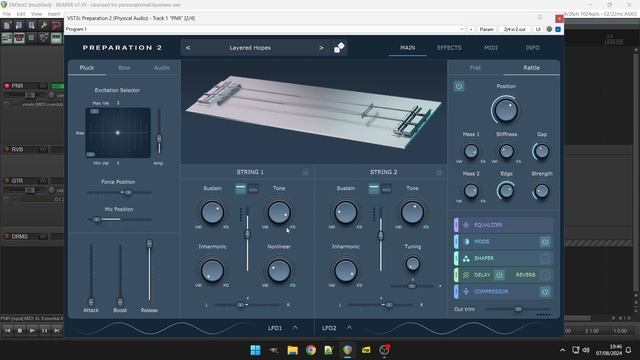Click the UI button in plugin header

click(538, 29)
